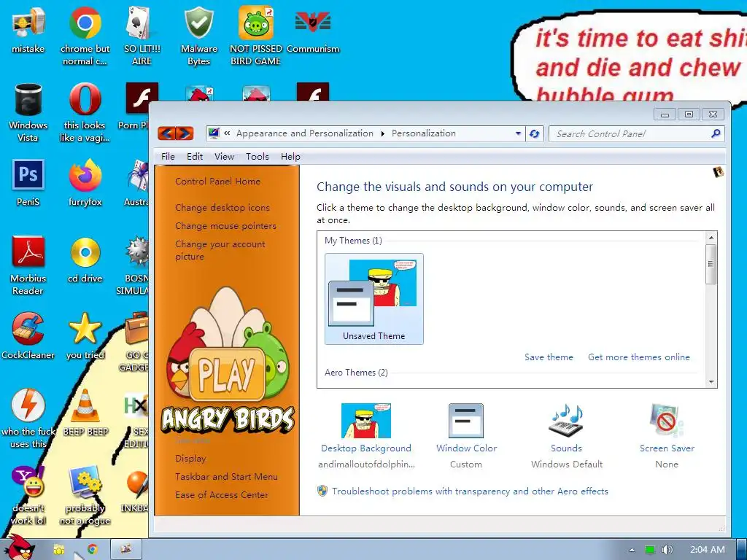Open the Sounds settings
Viewport: 747px width, 560px height.
click(x=566, y=436)
